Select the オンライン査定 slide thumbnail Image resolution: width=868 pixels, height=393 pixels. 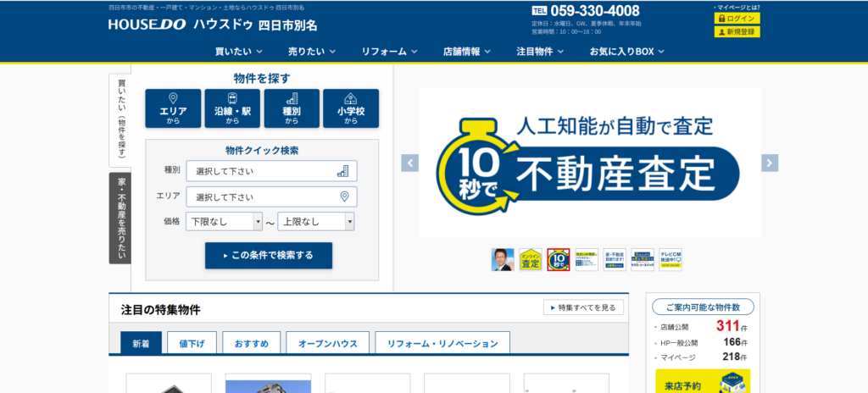[x=531, y=260]
